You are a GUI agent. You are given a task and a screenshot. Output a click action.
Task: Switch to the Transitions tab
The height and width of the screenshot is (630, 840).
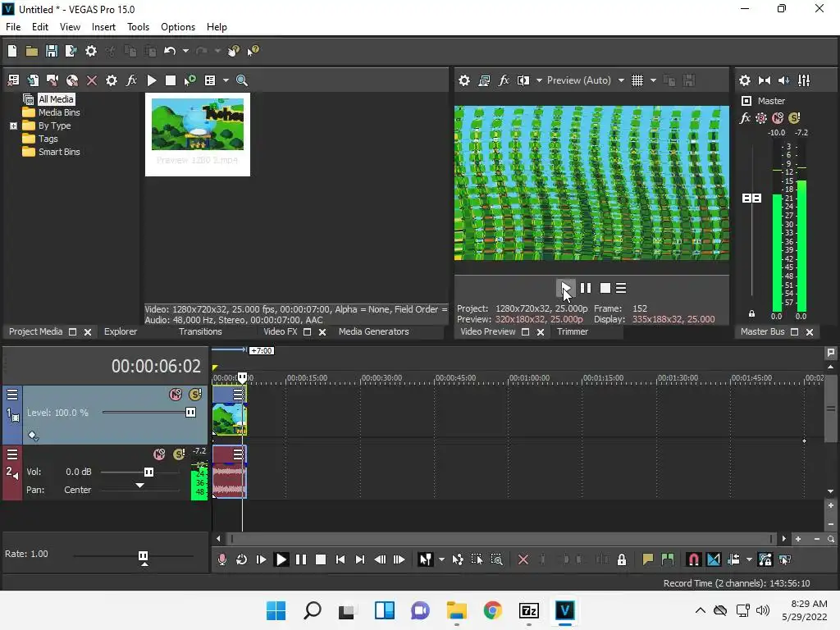click(200, 331)
